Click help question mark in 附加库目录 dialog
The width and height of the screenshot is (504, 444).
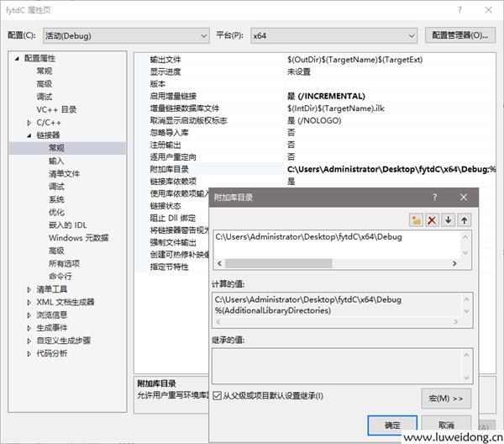434,197
